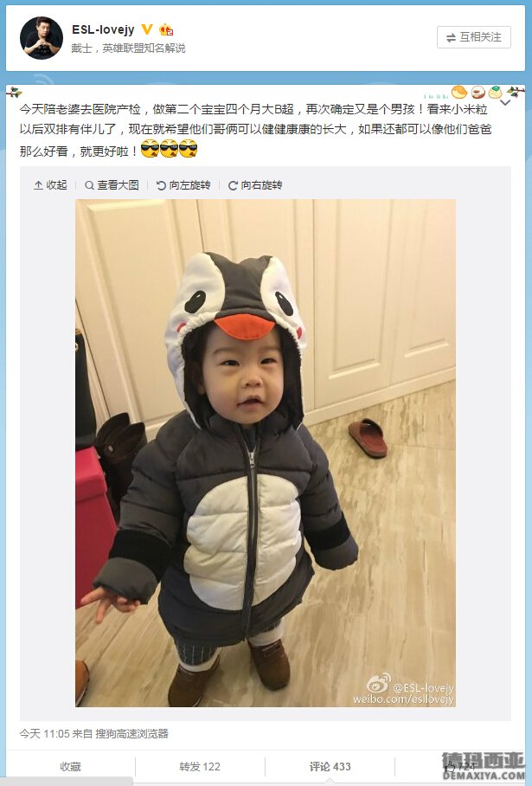The width and height of the screenshot is (532, 786).
Task: Expand the post options chevron menu
Action: [x=505, y=103]
